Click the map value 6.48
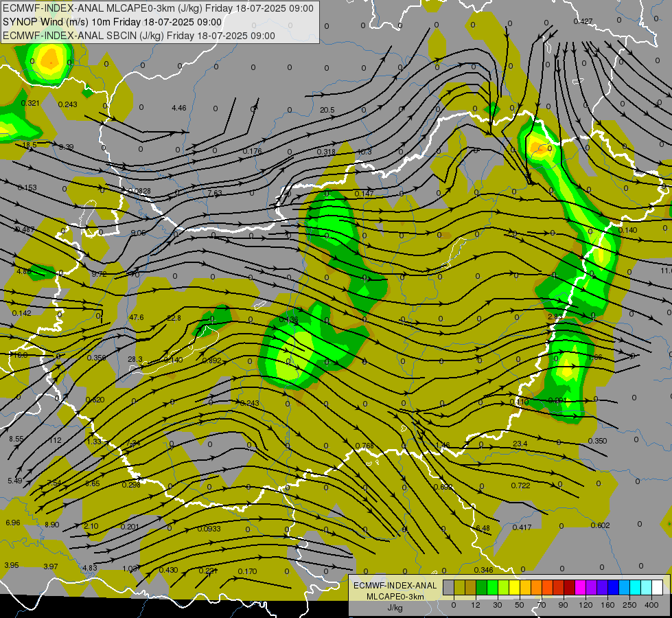Screen dimensions: 672x618 pos(483,528)
